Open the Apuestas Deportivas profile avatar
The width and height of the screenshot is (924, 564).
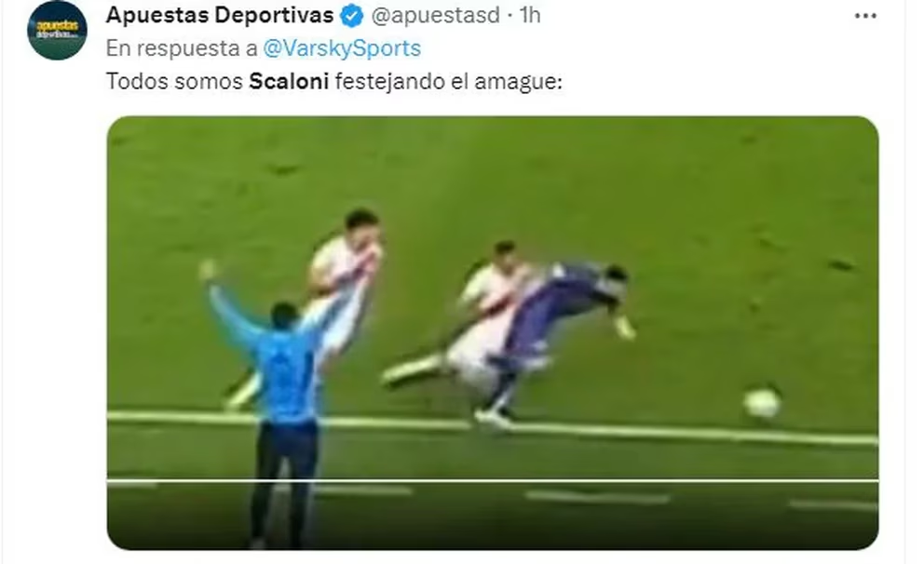(x=57, y=30)
